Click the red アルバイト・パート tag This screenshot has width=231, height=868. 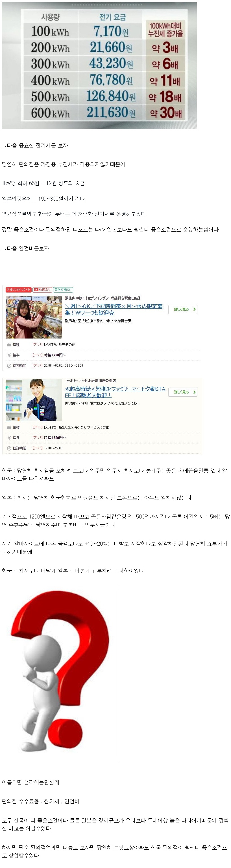pyautogui.click(x=19, y=289)
